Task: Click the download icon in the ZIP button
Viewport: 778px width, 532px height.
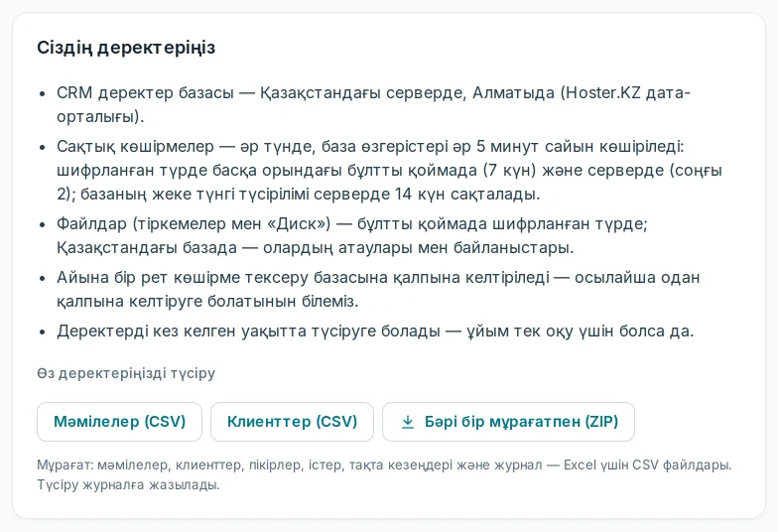Action: pyautogui.click(x=407, y=422)
